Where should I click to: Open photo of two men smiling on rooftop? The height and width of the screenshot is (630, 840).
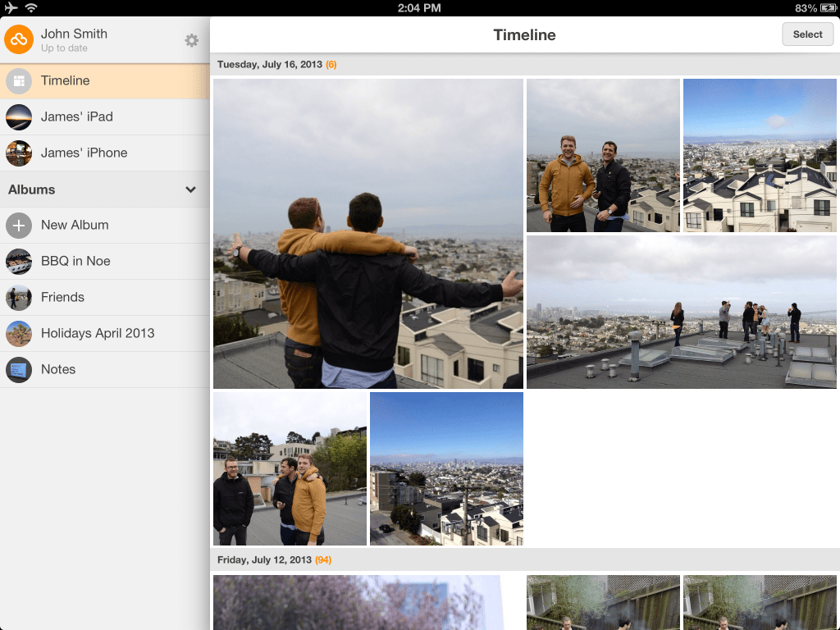pos(603,155)
